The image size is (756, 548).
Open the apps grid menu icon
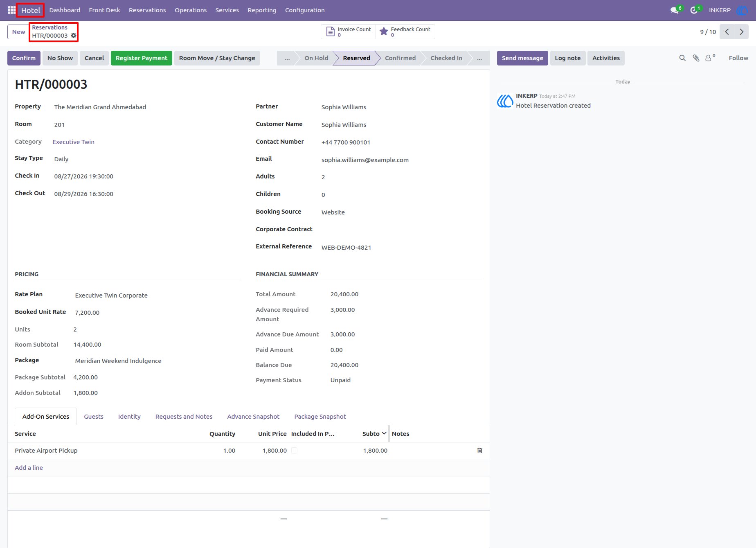pos(11,10)
